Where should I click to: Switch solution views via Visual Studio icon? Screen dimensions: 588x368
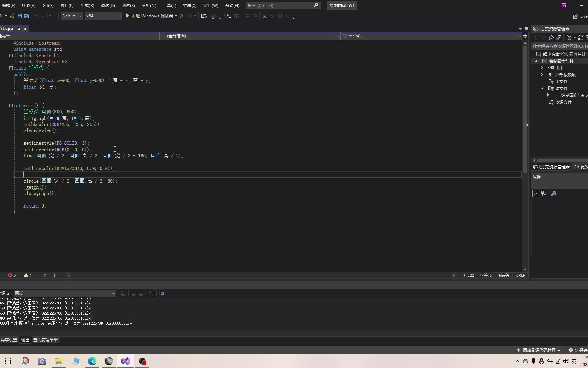tap(559, 37)
